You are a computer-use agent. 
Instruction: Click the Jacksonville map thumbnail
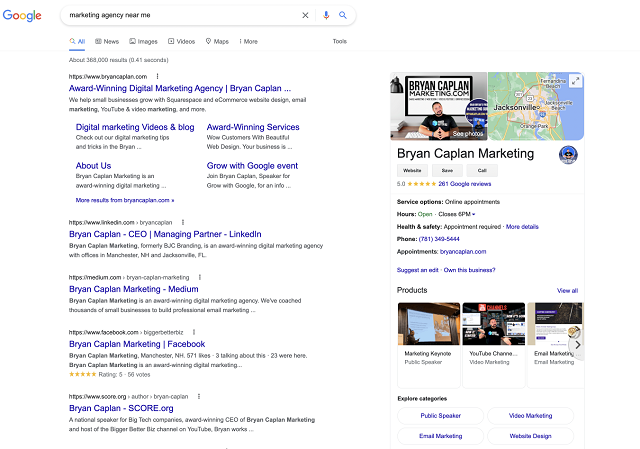point(536,106)
